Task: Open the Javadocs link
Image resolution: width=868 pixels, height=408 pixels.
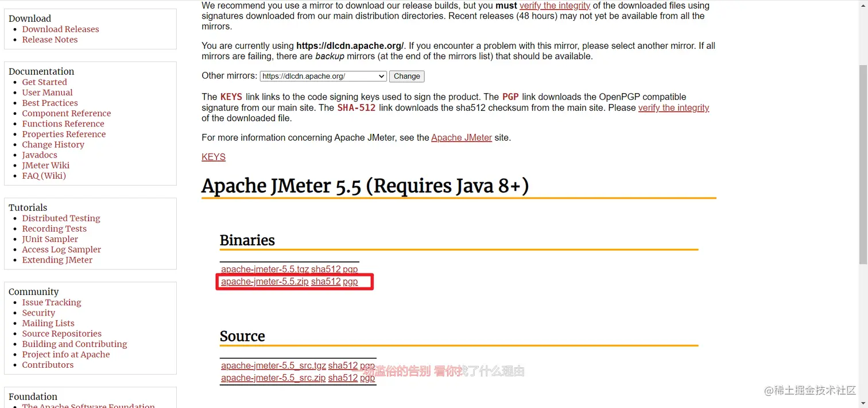Action: (40, 155)
